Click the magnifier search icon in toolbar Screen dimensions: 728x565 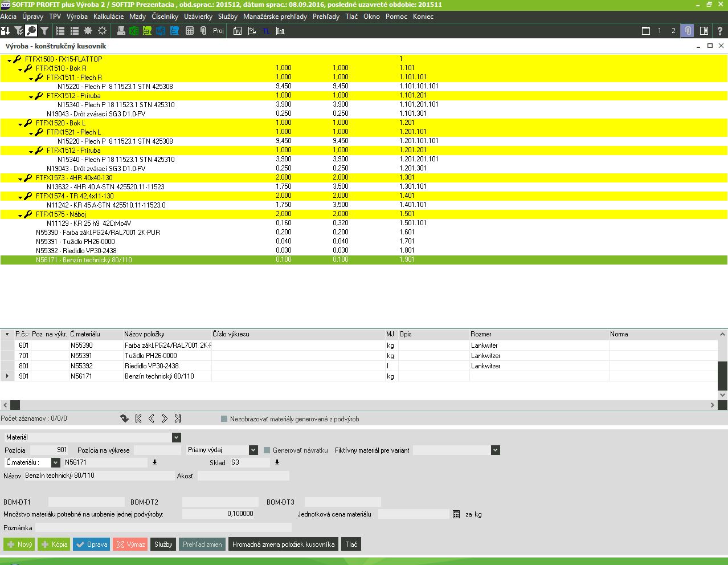[31, 31]
